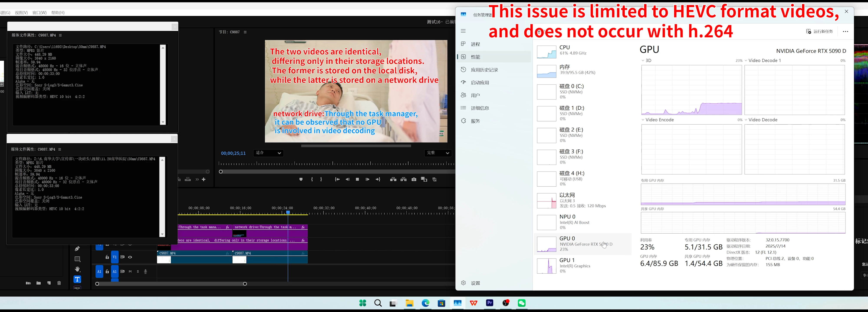Viewport: 868px width, 312px height.
Task: Click Export Frame camera icon
Action: click(x=414, y=179)
